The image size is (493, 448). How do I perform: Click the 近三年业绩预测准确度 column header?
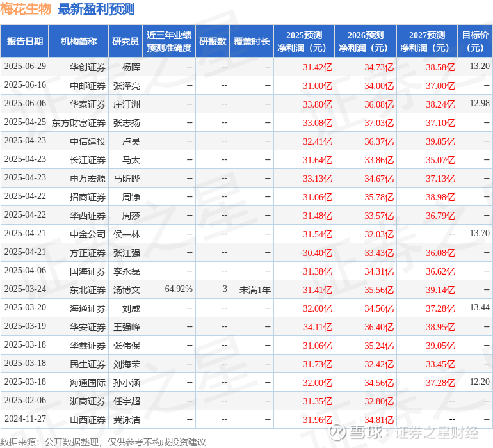(x=169, y=41)
